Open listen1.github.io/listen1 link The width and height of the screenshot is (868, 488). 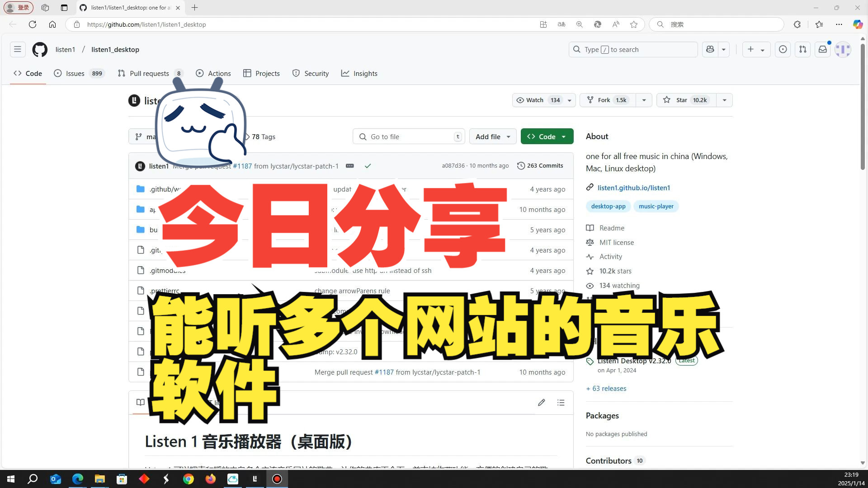(634, 187)
